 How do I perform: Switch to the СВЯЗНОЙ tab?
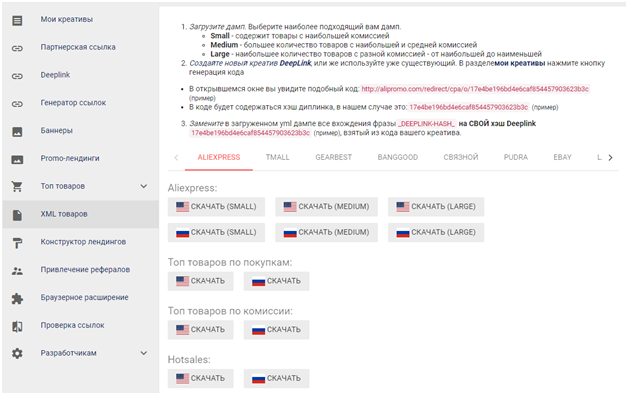pyautogui.click(x=461, y=157)
